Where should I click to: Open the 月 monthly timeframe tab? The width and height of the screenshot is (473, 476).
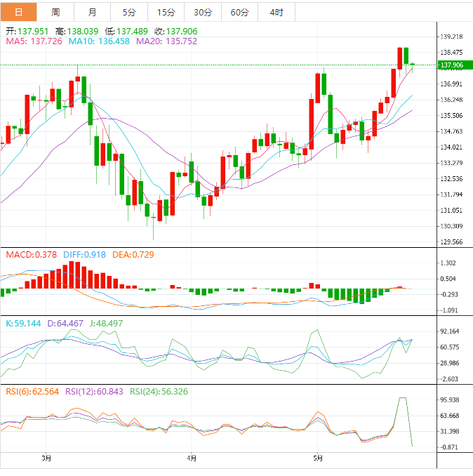point(93,12)
